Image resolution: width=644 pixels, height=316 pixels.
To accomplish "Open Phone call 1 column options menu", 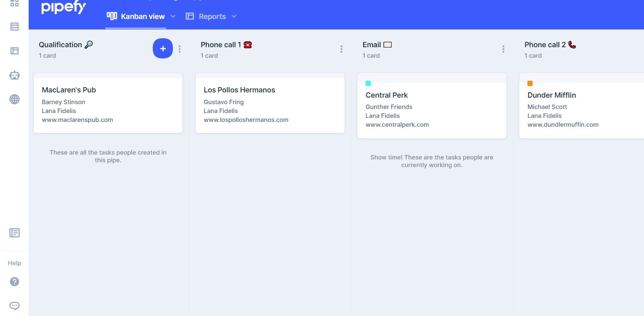I will tap(341, 49).
